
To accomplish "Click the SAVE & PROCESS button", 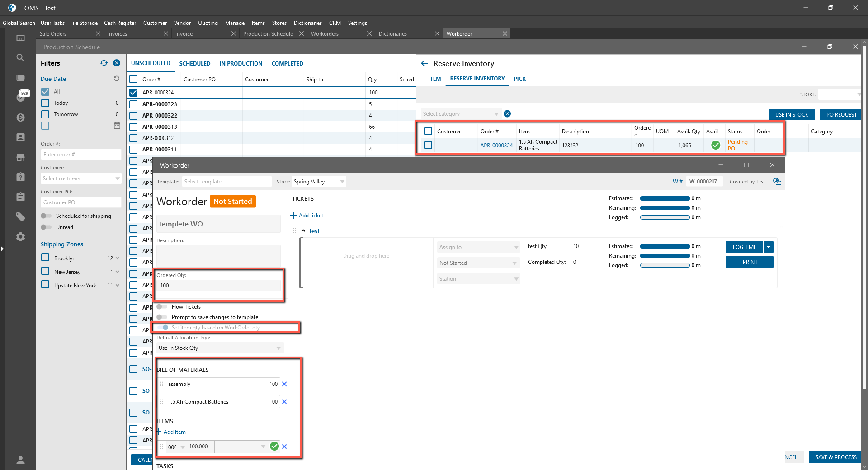I will tap(836, 457).
